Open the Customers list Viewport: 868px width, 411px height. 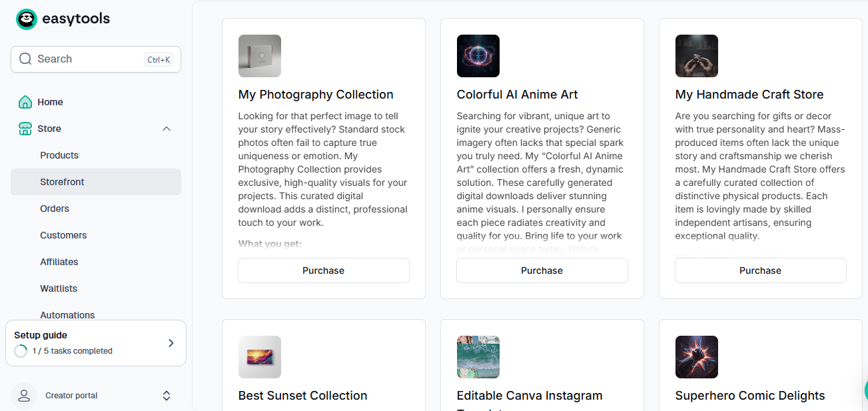(x=63, y=235)
